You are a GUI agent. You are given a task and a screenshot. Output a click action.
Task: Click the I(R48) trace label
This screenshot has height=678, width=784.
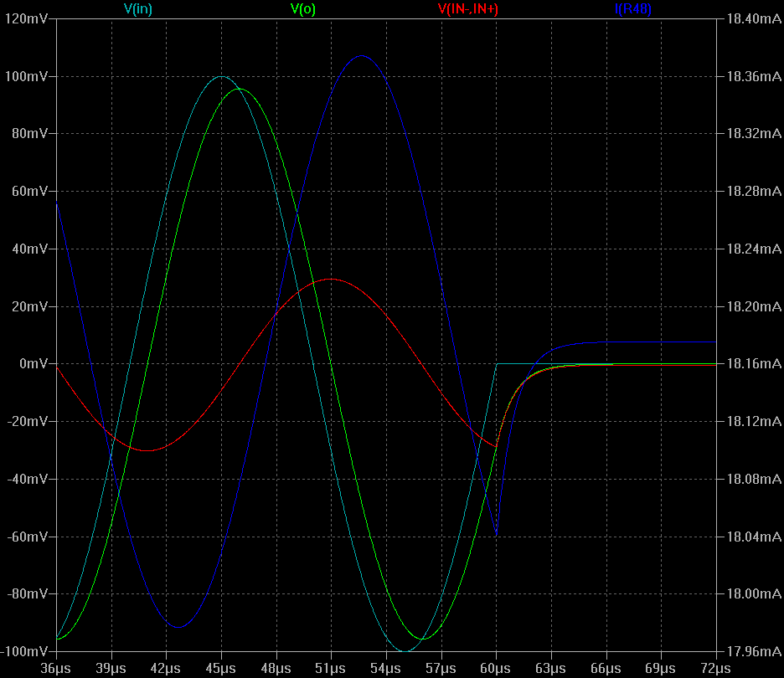(633, 9)
